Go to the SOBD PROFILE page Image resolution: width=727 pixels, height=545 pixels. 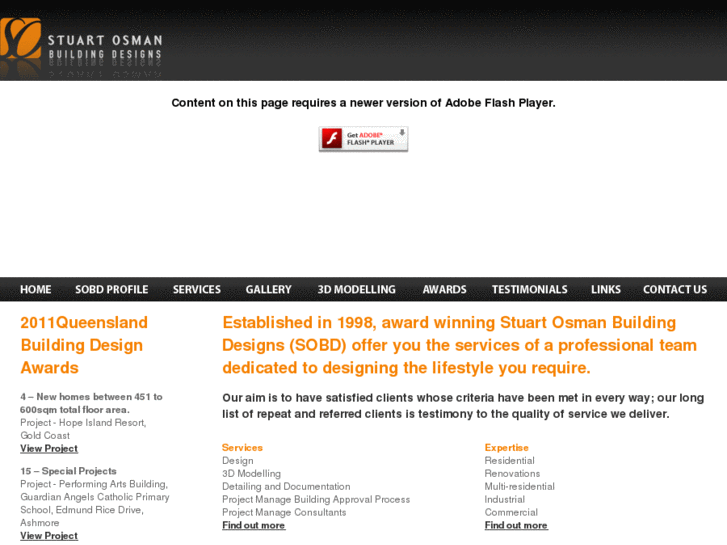click(x=112, y=289)
